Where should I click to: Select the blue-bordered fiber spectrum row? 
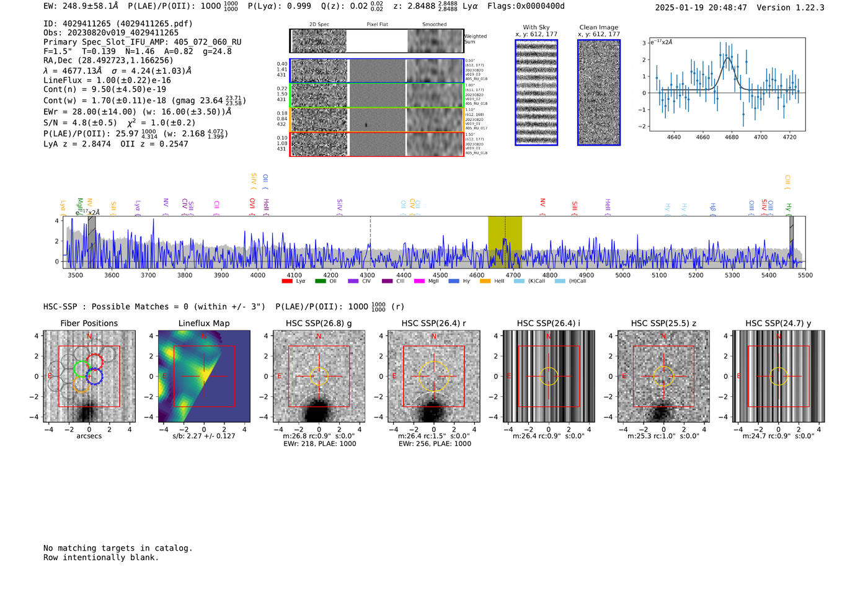coord(376,71)
